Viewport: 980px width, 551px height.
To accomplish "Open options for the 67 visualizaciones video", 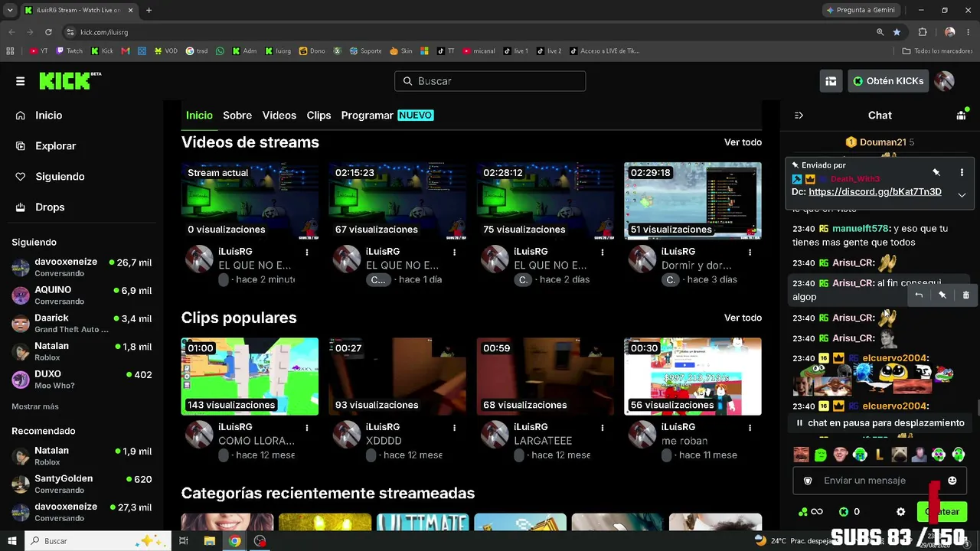I will pyautogui.click(x=455, y=252).
